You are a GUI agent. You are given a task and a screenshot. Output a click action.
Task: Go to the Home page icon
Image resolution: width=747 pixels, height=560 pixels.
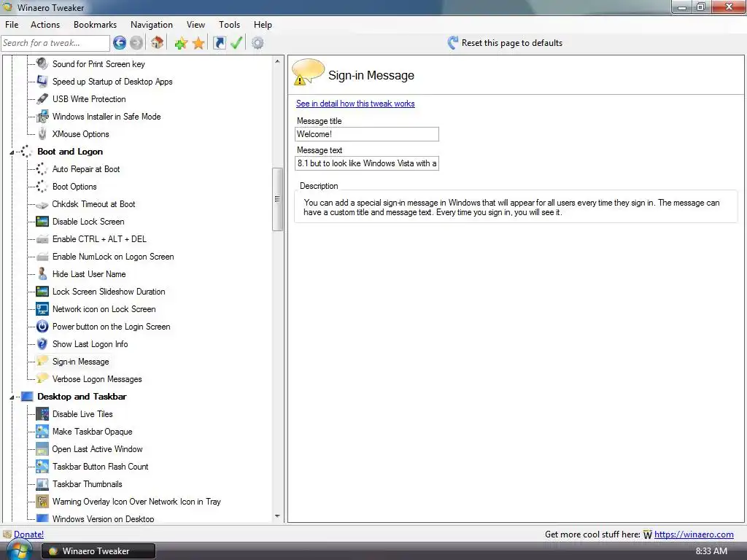click(x=158, y=43)
